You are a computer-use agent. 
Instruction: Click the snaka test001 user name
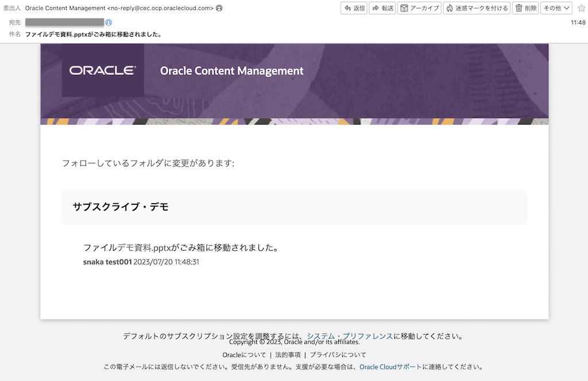point(107,262)
